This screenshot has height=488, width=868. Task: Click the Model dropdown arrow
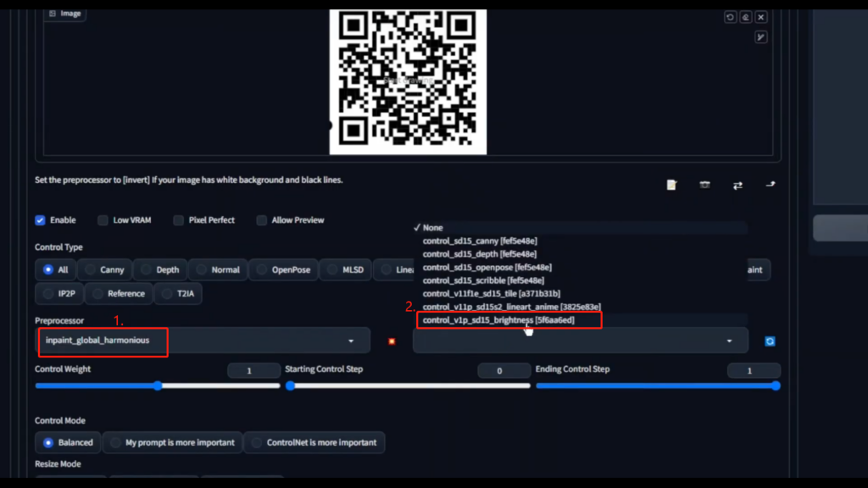click(729, 341)
